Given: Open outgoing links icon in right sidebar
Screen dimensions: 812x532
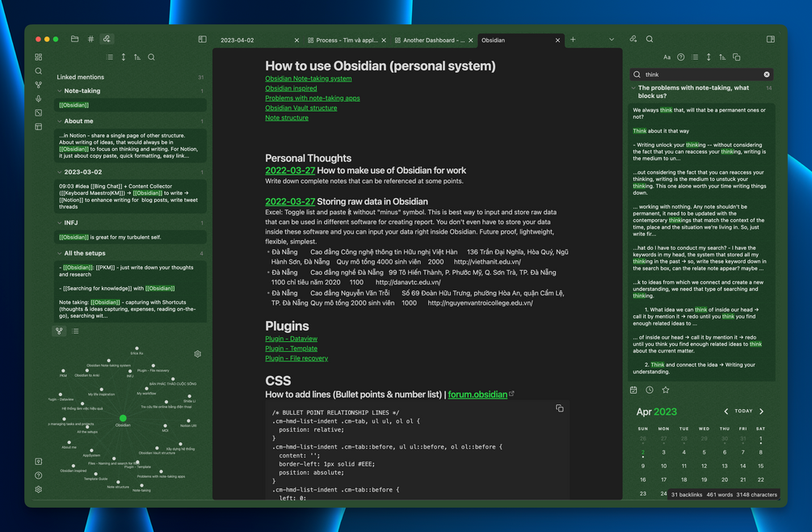Looking at the screenshot, I should point(633,39).
